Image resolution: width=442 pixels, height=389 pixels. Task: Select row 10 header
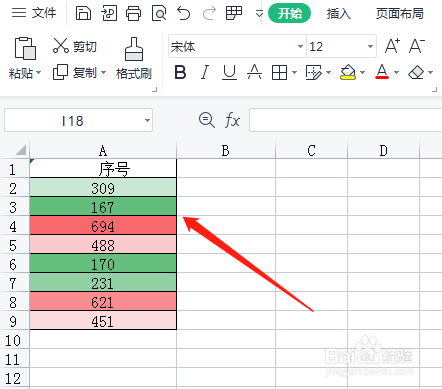(x=14, y=340)
